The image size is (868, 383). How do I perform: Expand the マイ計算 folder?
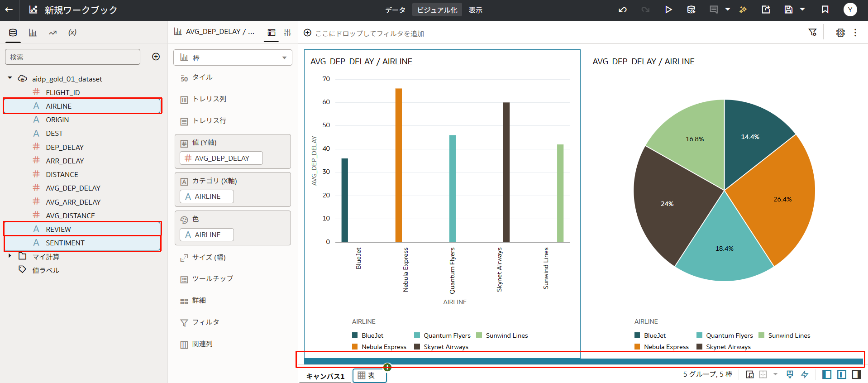click(10, 256)
